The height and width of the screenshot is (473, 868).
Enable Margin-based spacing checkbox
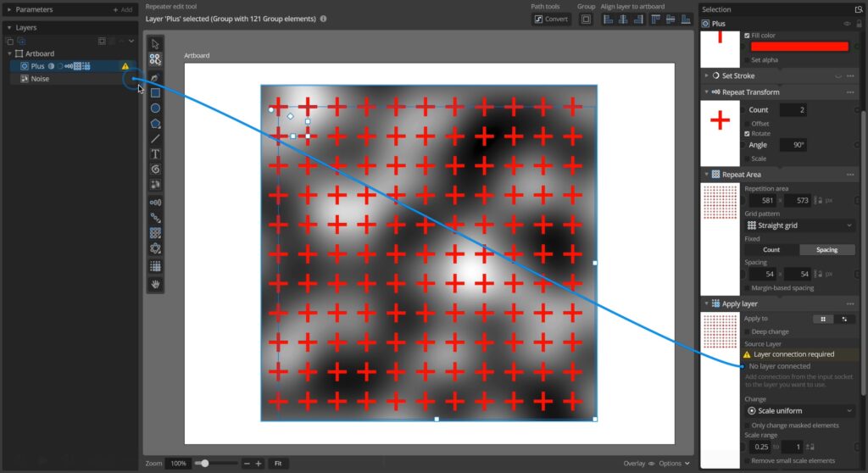point(747,288)
